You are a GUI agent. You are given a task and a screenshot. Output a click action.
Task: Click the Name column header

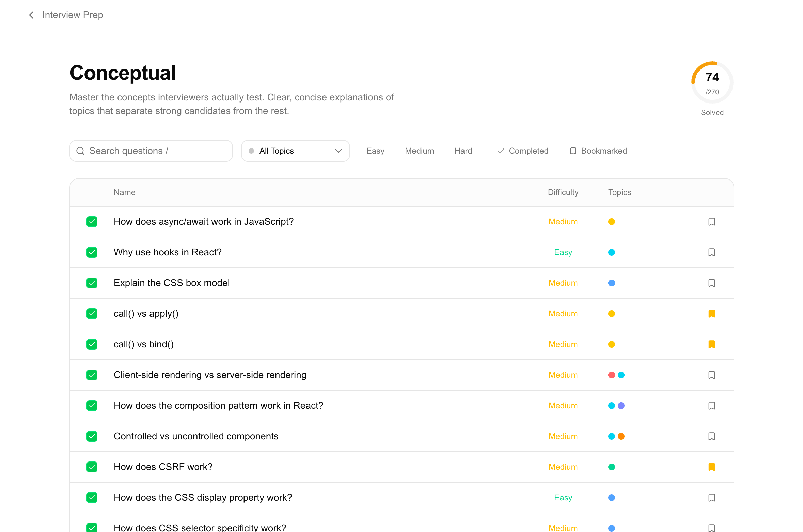pos(125,192)
